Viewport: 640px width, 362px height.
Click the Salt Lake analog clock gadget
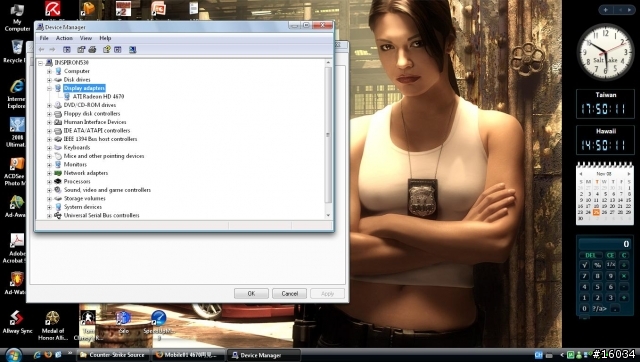(605, 52)
